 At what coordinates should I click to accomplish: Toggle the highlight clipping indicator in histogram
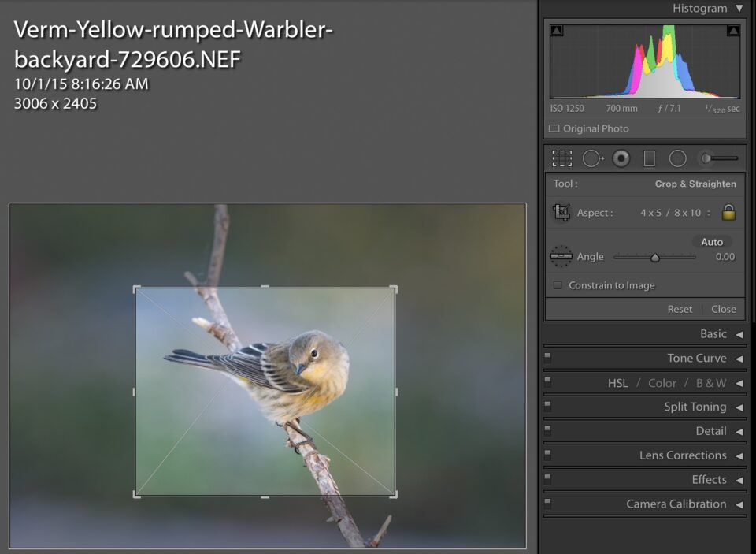[733, 31]
